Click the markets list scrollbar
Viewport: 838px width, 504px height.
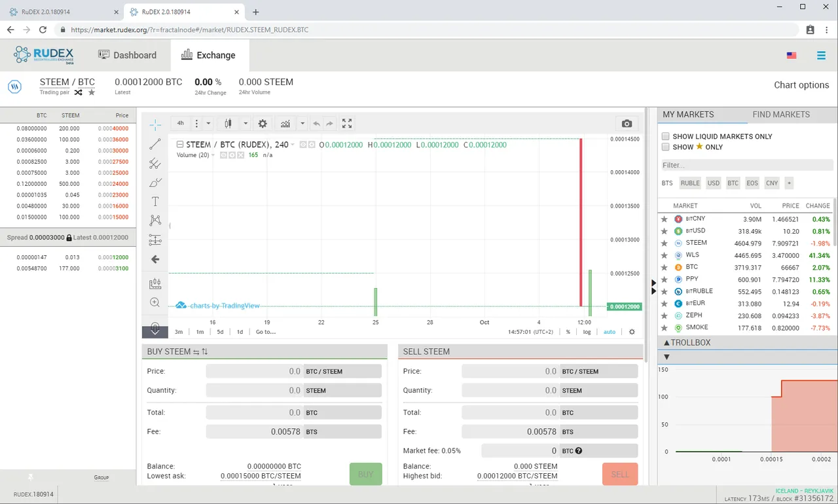835,222
